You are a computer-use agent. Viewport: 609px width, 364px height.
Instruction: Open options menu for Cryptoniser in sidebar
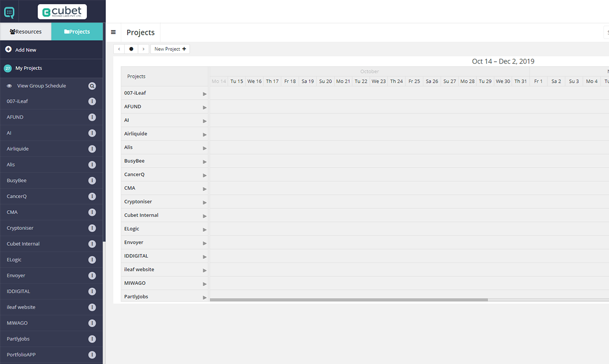pyautogui.click(x=92, y=228)
